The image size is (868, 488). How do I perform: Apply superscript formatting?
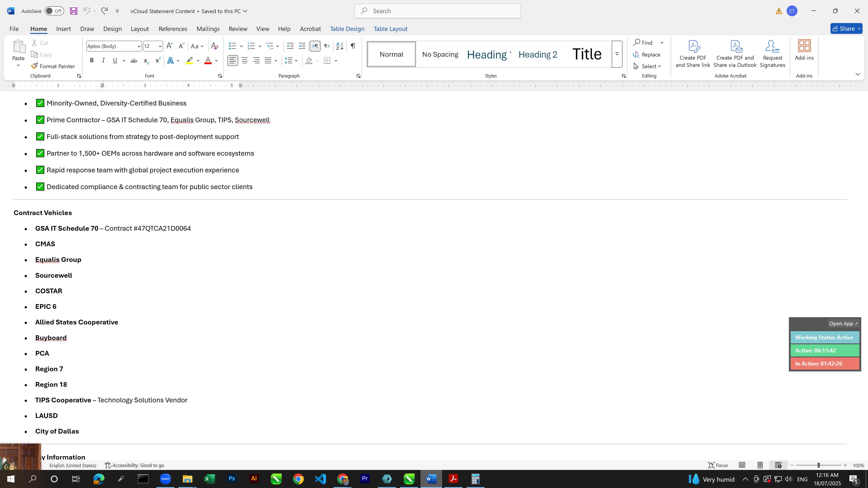158,61
